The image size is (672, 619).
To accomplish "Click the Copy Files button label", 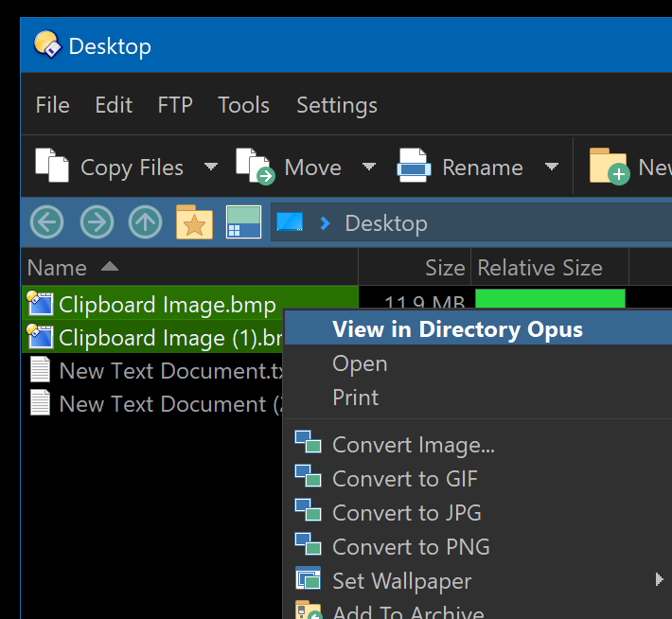I will pos(132,168).
